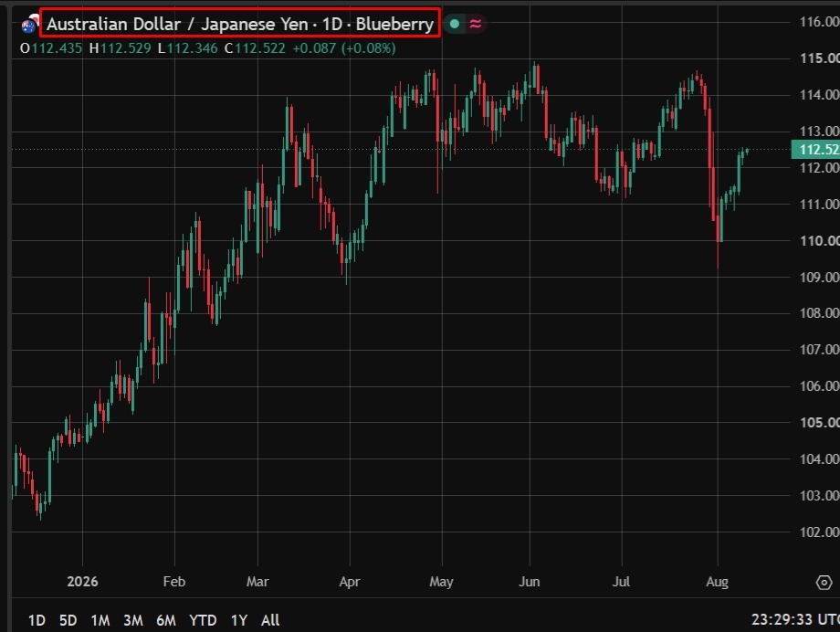This screenshot has height=632, width=840.
Task: Click the high value H112.529
Action: tap(120, 48)
